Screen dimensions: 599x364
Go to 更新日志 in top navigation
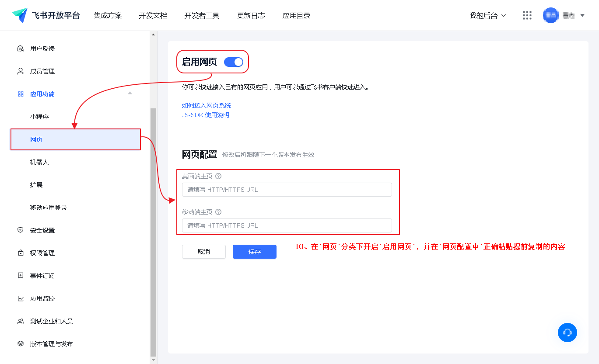tap(251, 15)
